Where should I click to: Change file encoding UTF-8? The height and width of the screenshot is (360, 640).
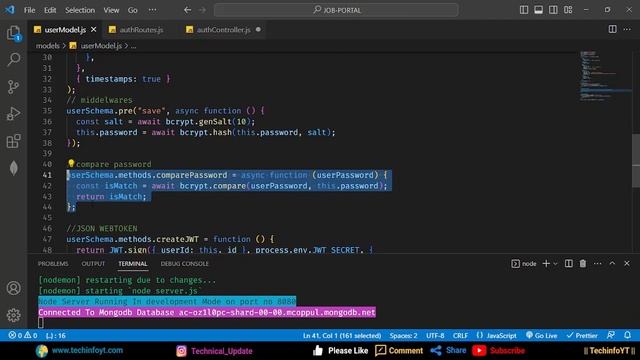coord(435,336)
